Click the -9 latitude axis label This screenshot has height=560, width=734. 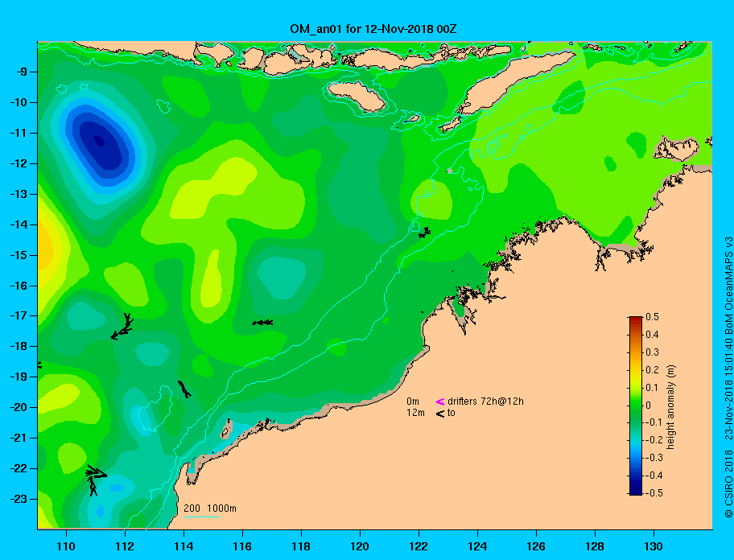pyautogui.click(x=23, y=72)
